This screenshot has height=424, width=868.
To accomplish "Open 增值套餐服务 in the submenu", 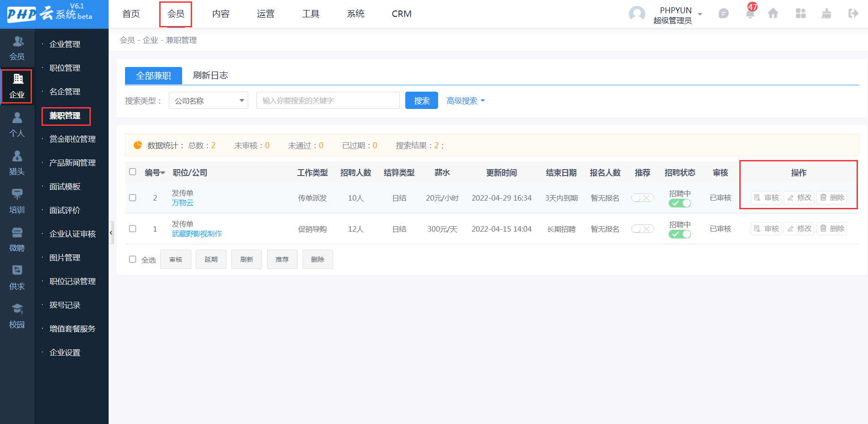I will point(73,329).
